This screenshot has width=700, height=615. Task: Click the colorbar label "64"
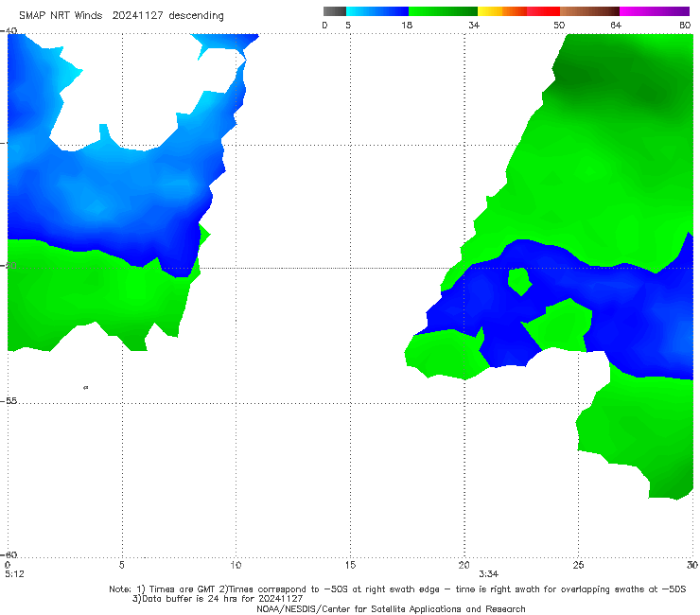(x=616, y=25)
